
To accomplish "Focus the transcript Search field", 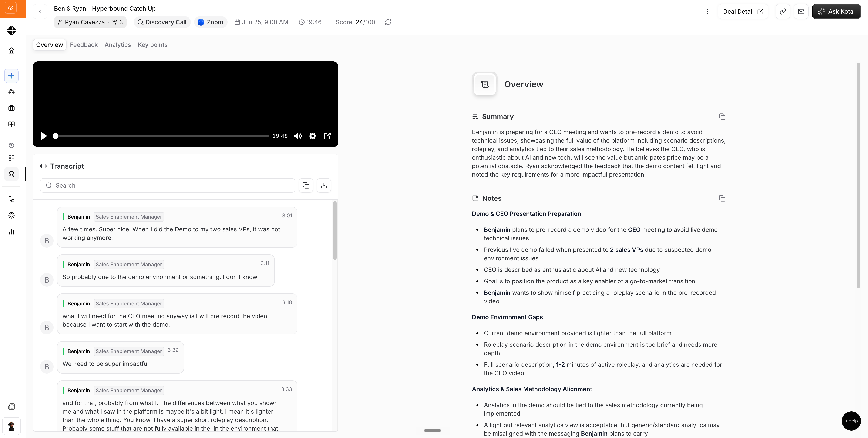I will point(168,185).
